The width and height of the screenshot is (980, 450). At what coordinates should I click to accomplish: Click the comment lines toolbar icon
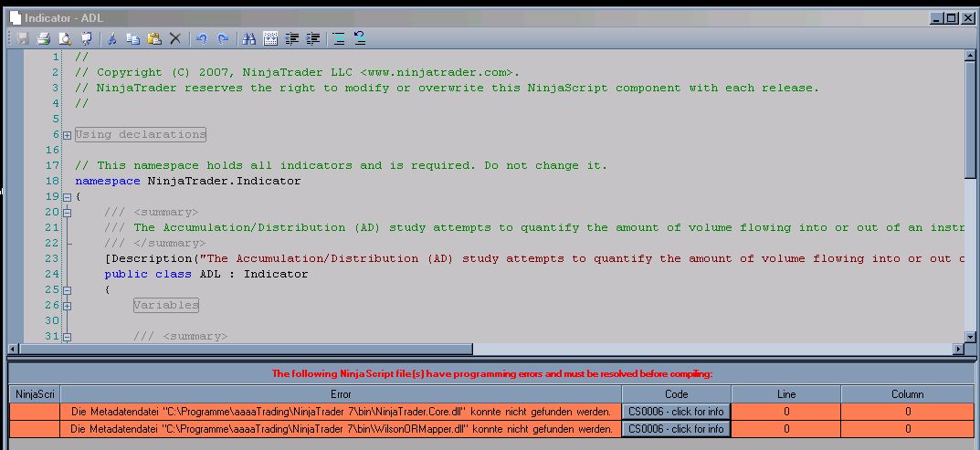pos(339,38)
